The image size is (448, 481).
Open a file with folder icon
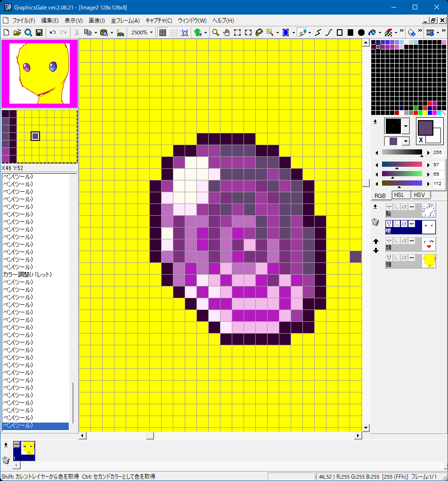pos(17,33)
